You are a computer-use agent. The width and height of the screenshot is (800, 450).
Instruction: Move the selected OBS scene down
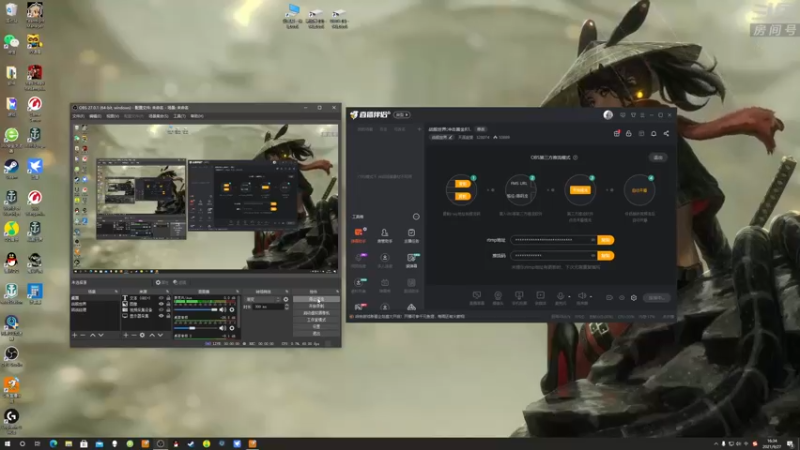[101, 335]
